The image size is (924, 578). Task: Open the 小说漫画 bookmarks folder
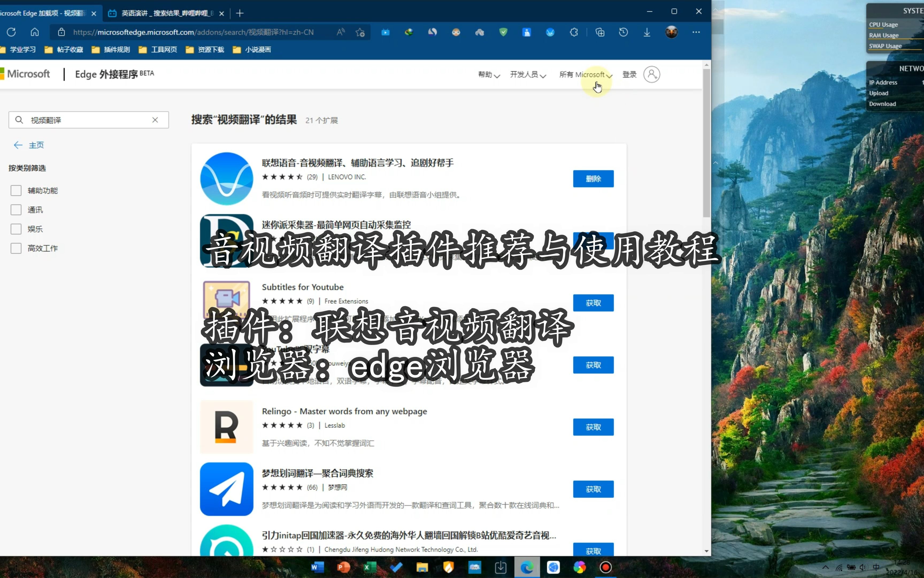[x=252, y=49]
